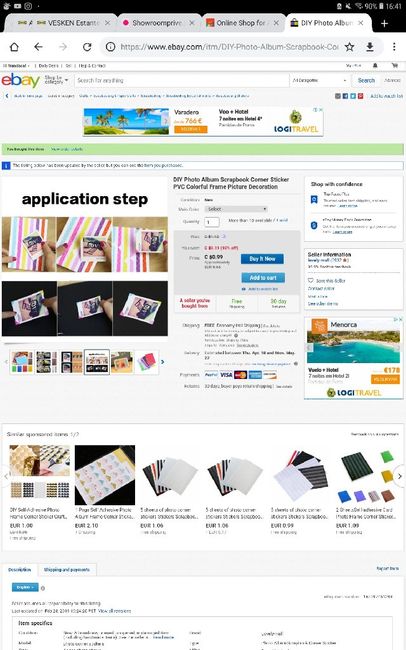This screenshot has width=406, height=650.
Task: Tap the Chrome home icon
Action: (x=14, y=47)
